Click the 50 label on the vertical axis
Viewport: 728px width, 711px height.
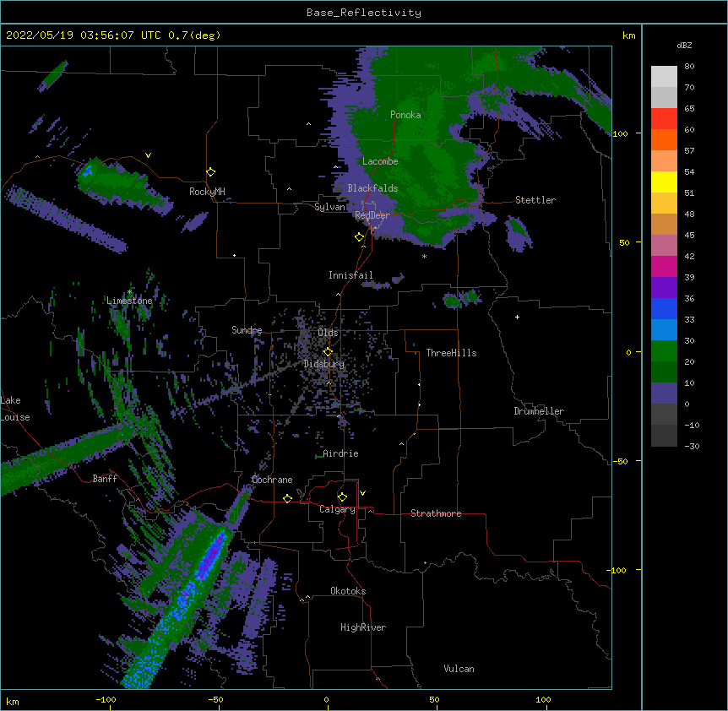tap(624, 242)
